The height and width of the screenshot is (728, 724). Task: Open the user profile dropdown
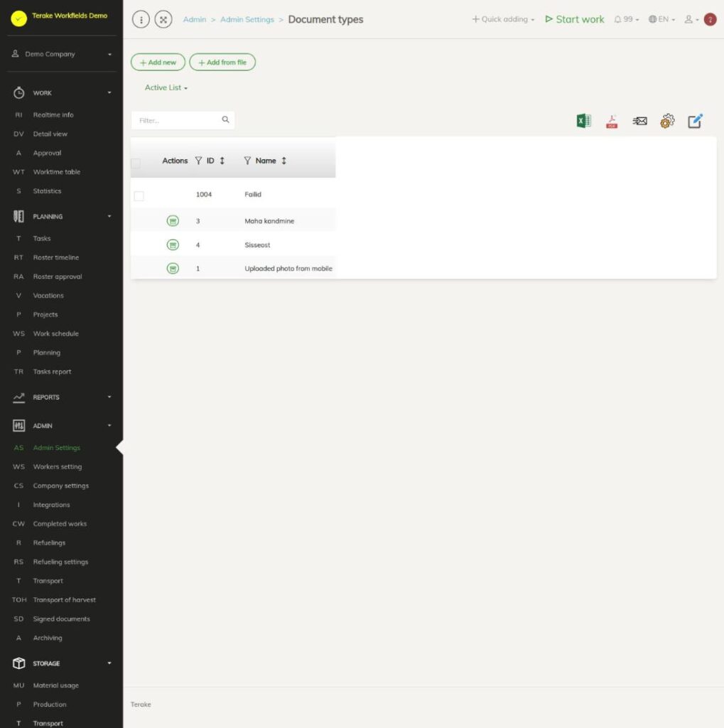click(691, 19)
